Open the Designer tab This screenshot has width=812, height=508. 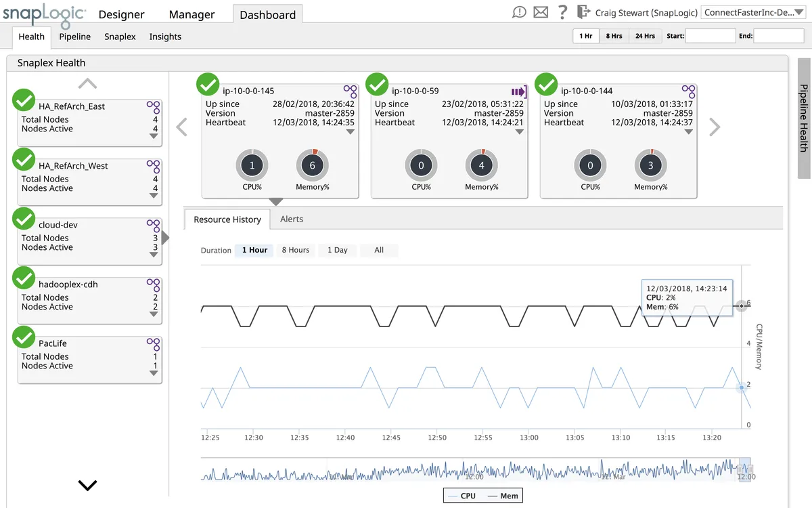121,14
